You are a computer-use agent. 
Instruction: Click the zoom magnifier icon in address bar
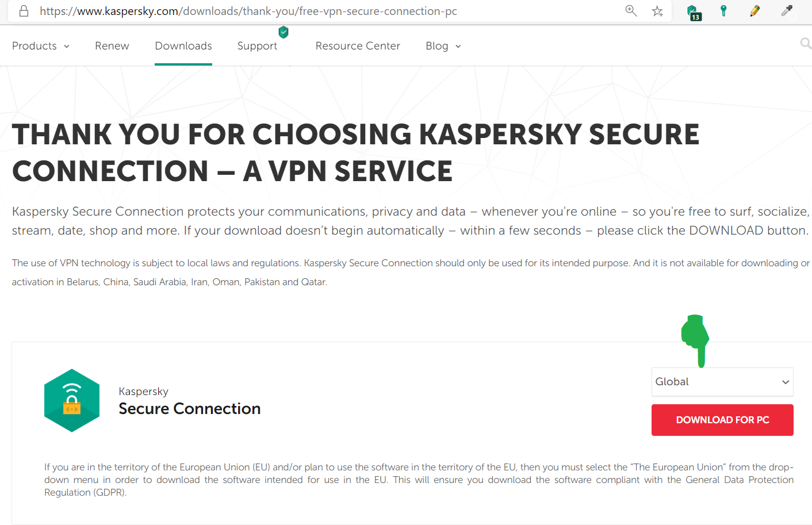point(631,11)
